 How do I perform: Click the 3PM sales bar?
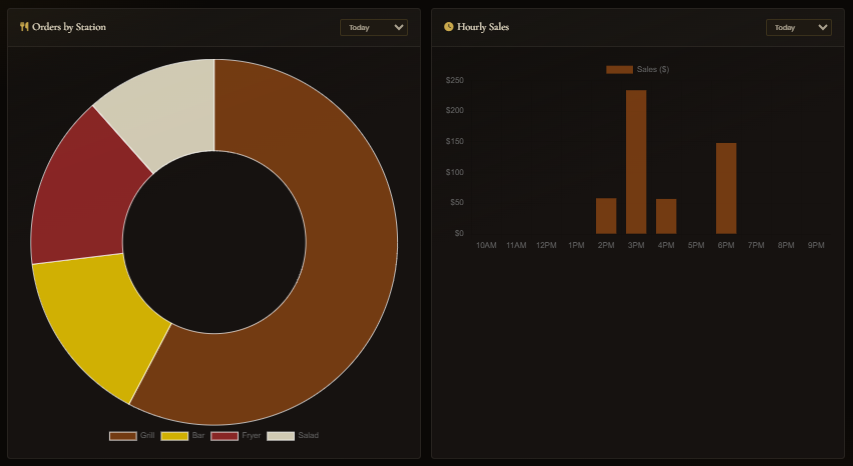tap(636, 162)
